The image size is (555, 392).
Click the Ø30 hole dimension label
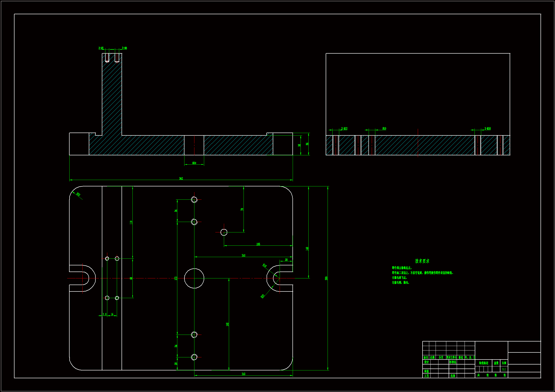click(x=194, y=163)
